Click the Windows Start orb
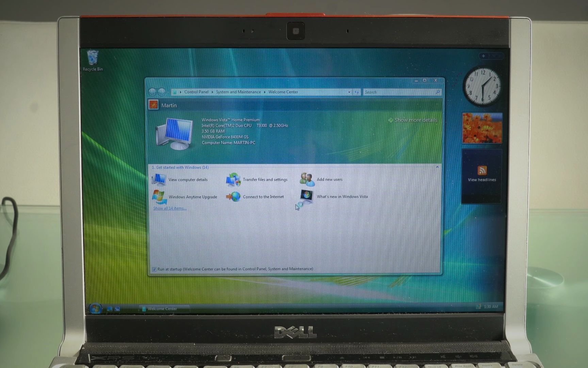588x368 pixels. tap(95, 308)
